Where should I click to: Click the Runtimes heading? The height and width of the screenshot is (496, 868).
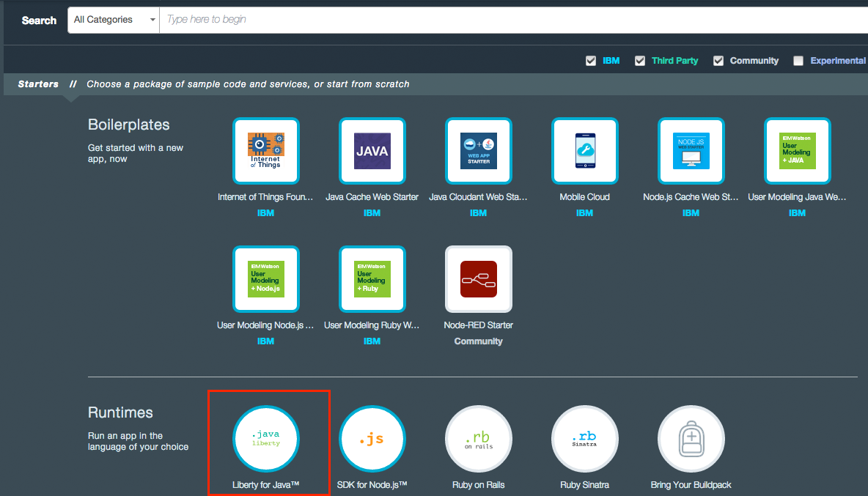120,412
